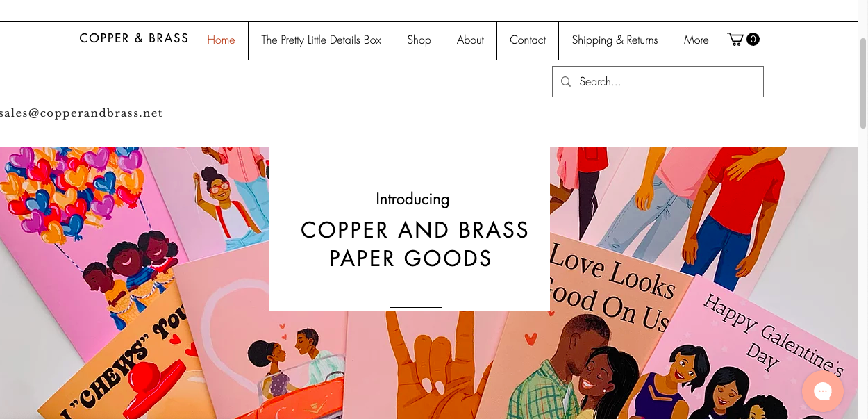Click the cart item count badge
This screenshot has height=419, width=868.
753,40
